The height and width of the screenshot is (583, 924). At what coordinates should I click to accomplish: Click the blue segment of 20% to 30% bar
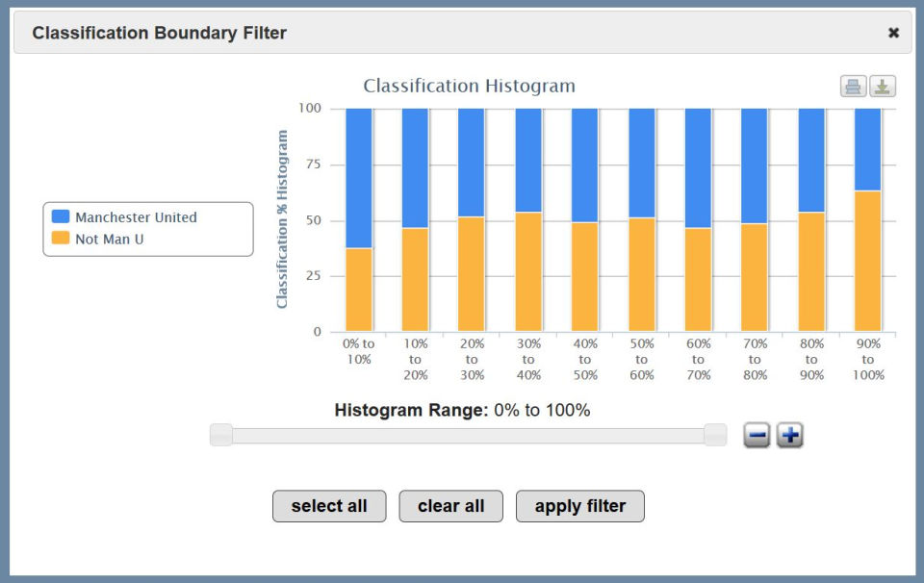point(472,162)
